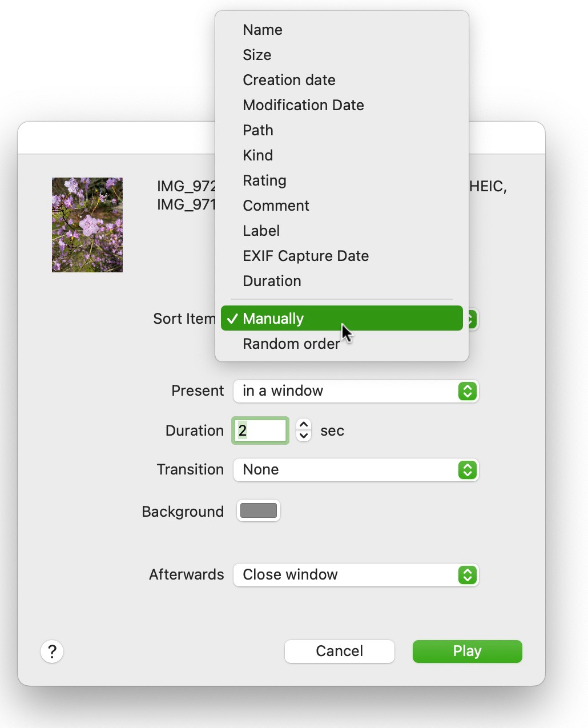Click the flower image thumbnail
588x728 pixels.
click(87, 224)
